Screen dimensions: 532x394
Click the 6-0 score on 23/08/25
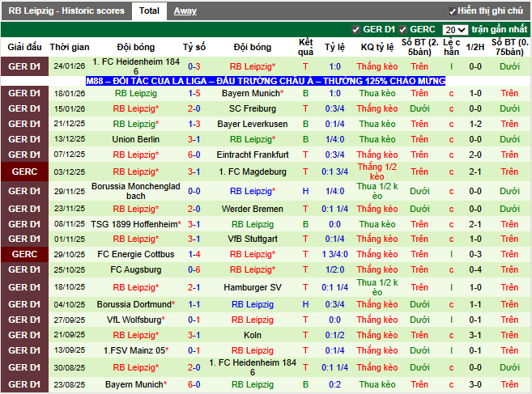pos(194,384)
